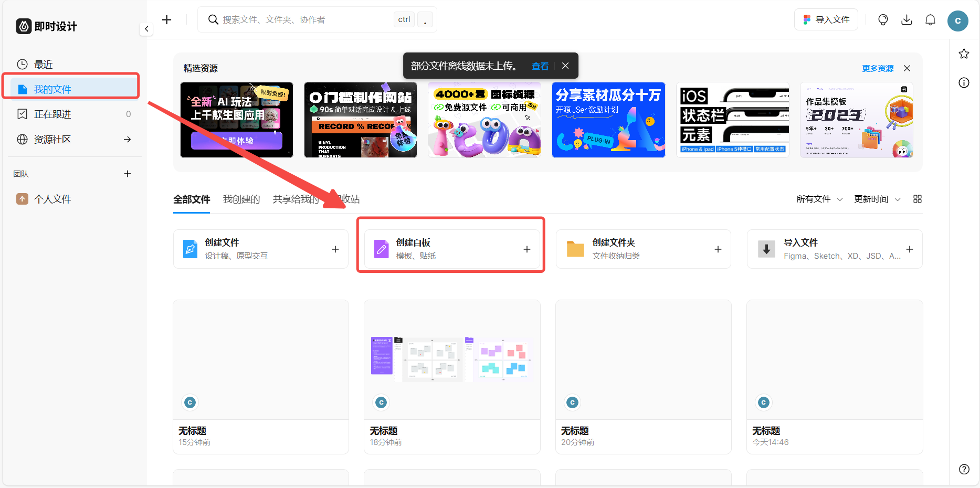Click the 即时设计 logo icon
980x488 pixels.
(x=24, y=26)
